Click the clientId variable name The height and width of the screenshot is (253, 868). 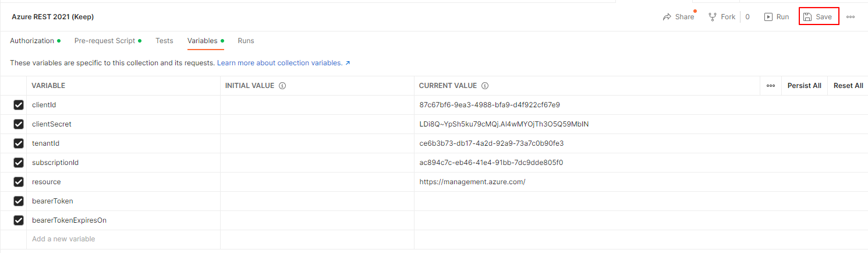[44, 105]
